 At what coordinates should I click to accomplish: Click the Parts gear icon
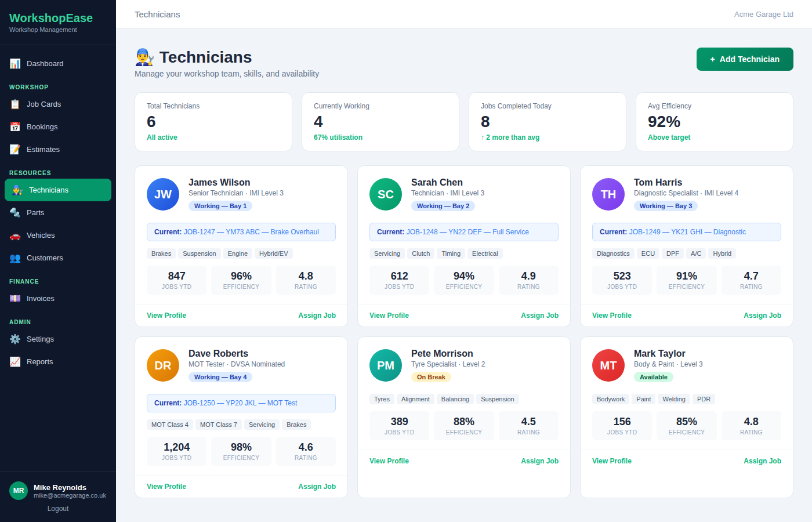pos(14,212)
